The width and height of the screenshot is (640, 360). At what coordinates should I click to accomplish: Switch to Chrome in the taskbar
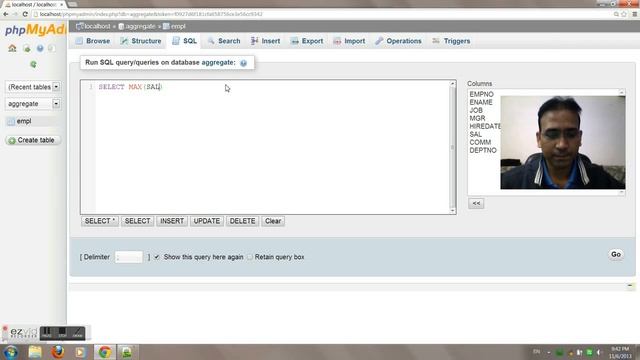(x=104, y=352)
